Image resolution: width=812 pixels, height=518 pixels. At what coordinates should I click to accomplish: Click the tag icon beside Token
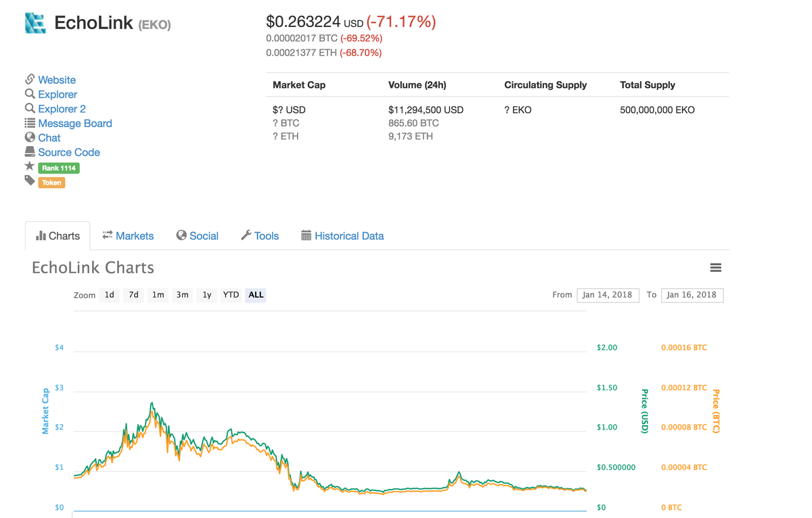click(30, 181)
